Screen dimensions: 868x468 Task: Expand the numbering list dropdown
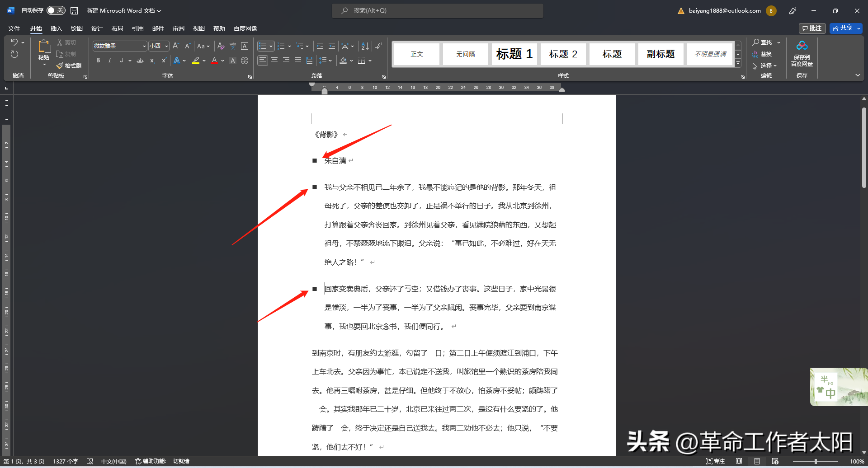coord(289,46)
